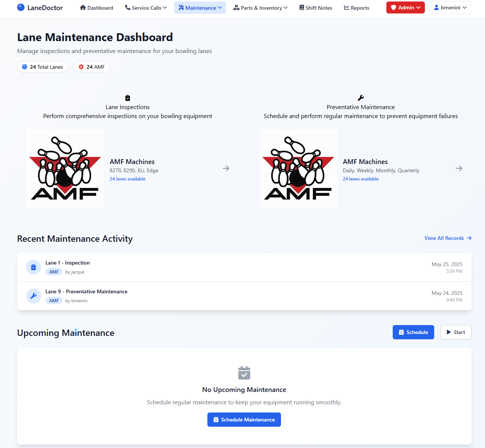This screenshot has height=448, width=485.
Task: Click 24 lanes available under Lane Inspections
Action: pyautogui.click(x=127, y=179)
